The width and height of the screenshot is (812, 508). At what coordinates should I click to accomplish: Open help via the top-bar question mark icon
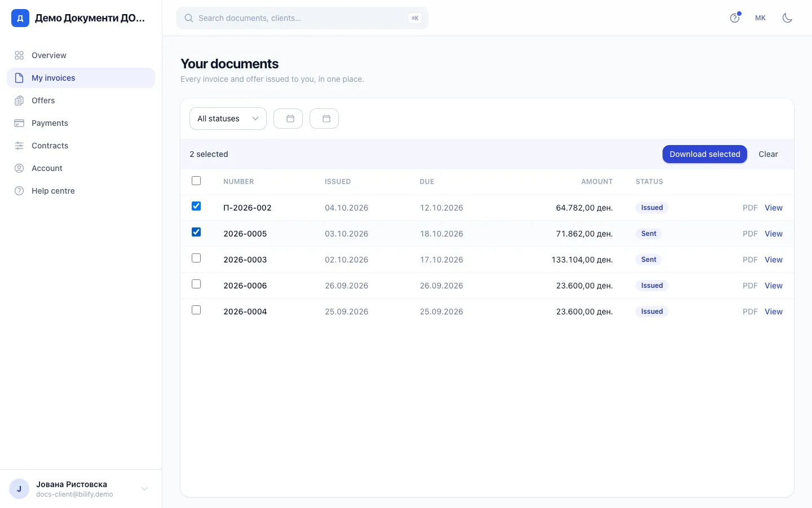coord(735,18)
